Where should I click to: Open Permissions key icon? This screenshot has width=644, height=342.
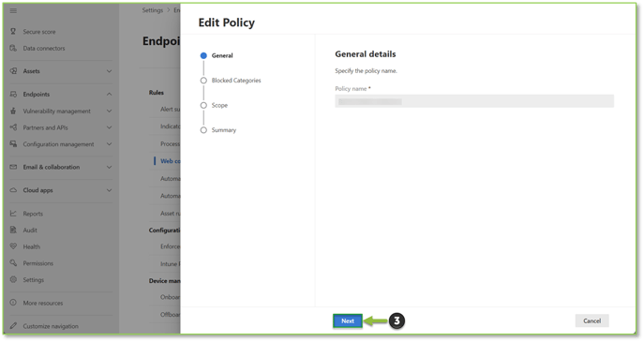tap(13, 262)
